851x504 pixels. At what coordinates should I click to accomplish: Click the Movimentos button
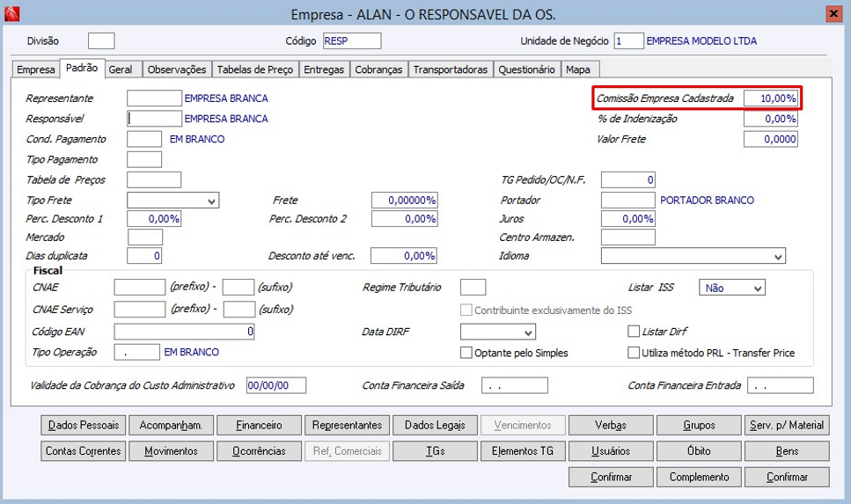pos(172,451)
